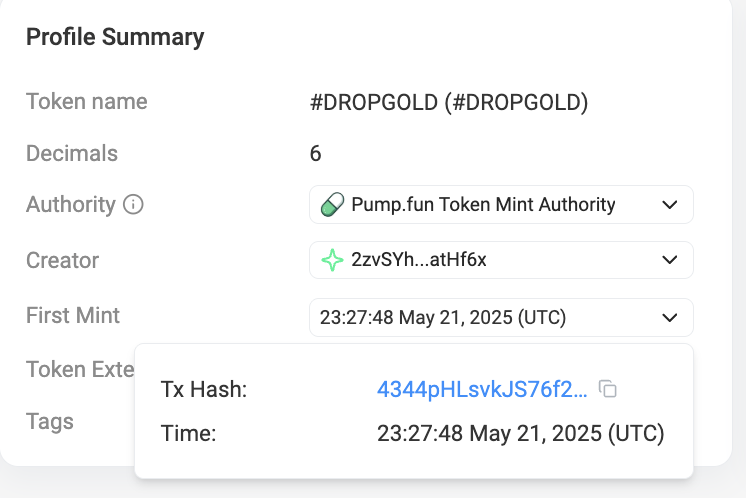Click the Time value in the popup
746x498 pixels.
(x=520, y=433)
